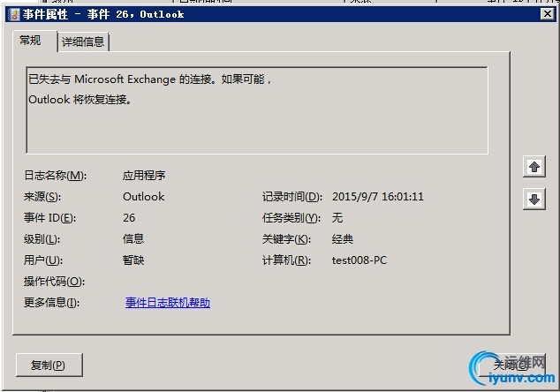The image size is (560, 392).
Task: Open 事件日志联机帮助 link
Action: coord(168,303)
